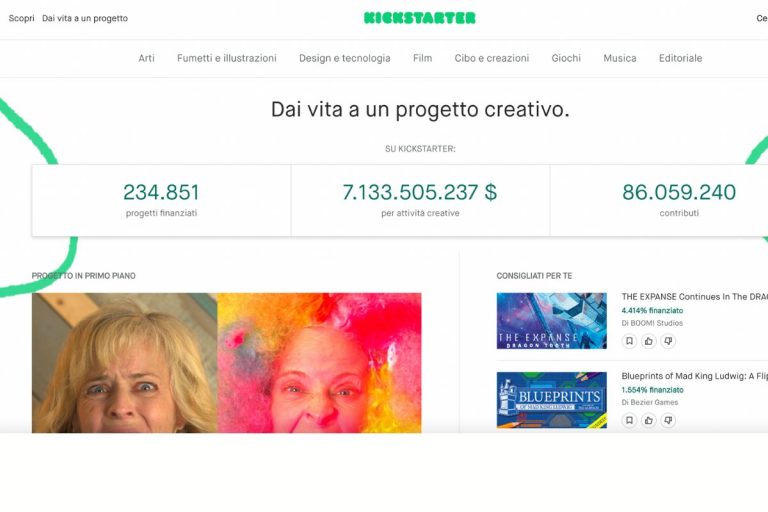Select Fumetti e illustrazioni category
The height and width of the screenshot is (512, 768).
[227, 58]
